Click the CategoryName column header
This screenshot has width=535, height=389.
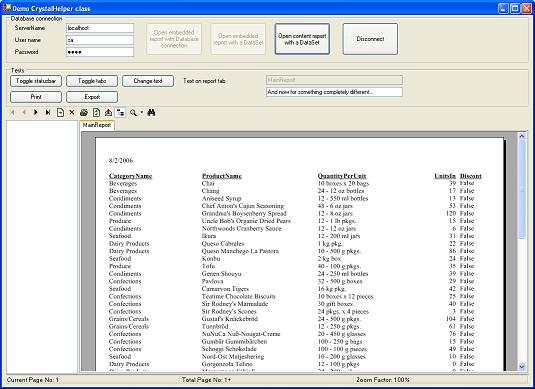coord(130,176)
